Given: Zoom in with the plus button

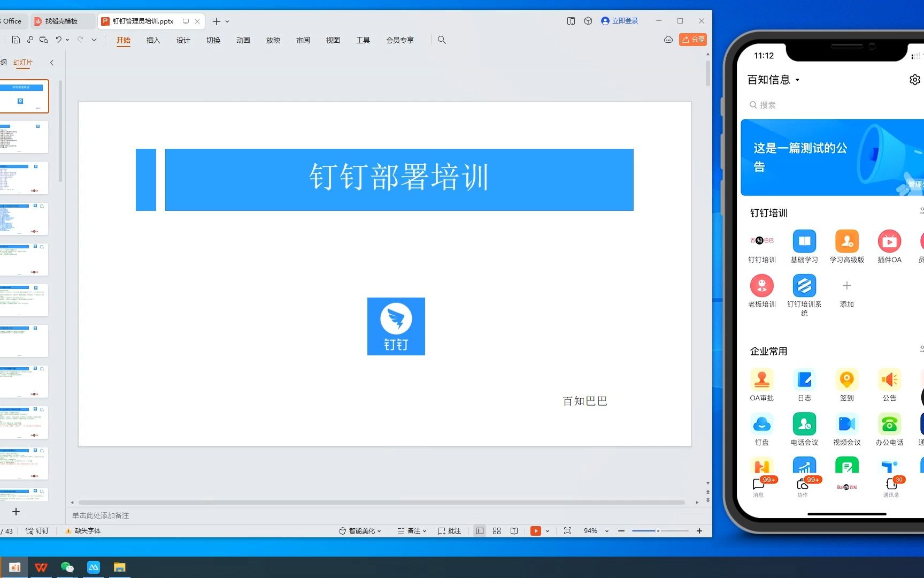Looking at the screenshot, I should (x=699, y=531).
